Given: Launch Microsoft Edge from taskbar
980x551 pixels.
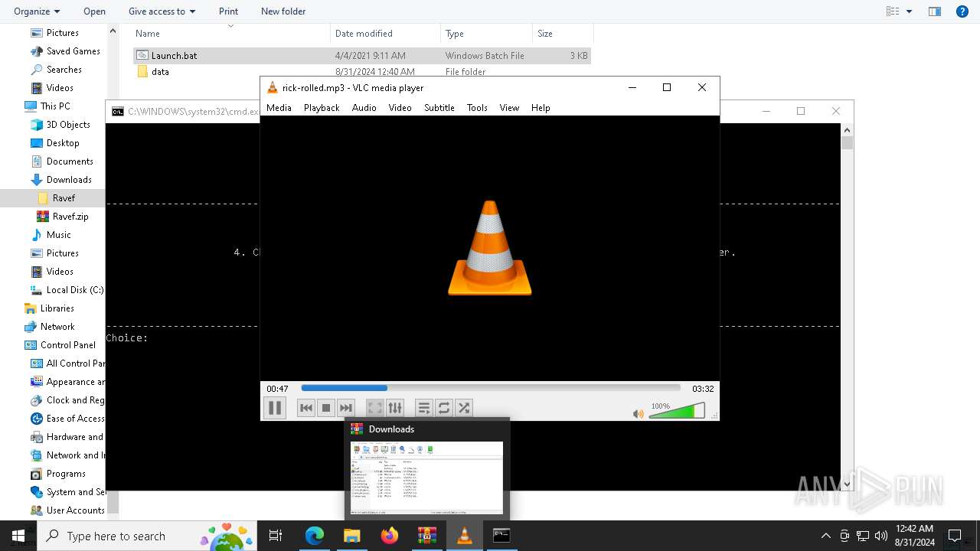Looking at the screenshot, I should click(x=315, y=536).
